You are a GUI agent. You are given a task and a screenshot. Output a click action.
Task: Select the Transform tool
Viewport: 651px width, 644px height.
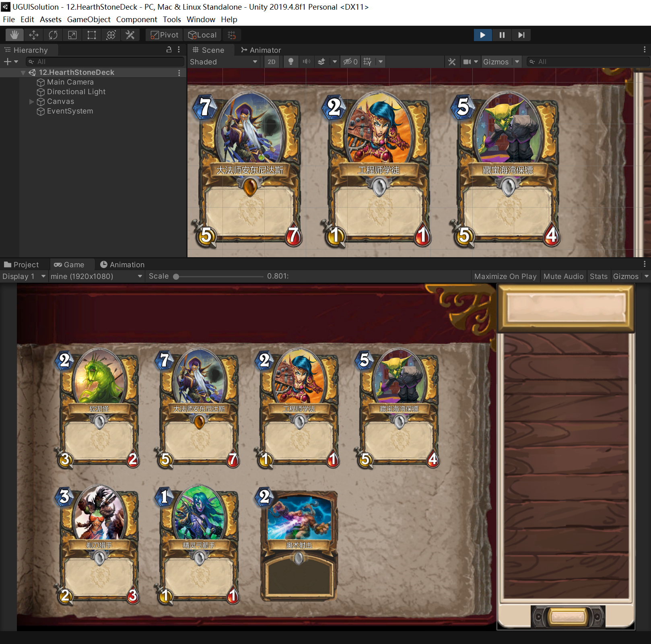[111, 35]
